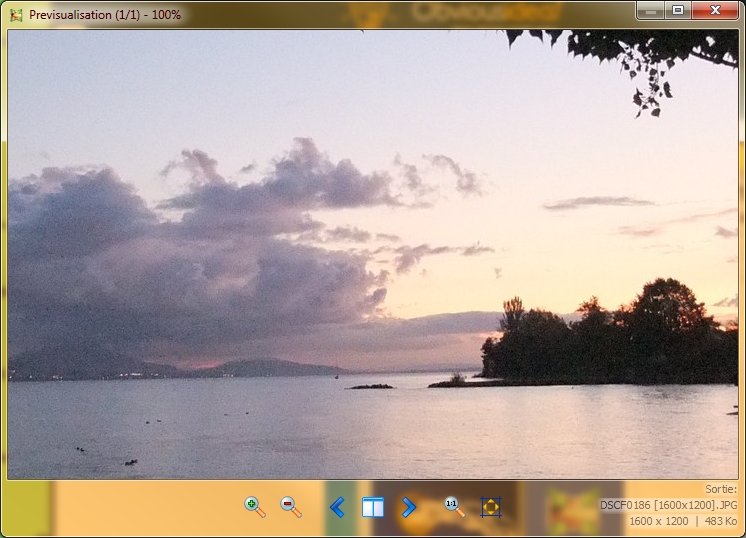Image resolution: width=746 pixels, height=538 pixels.
Task: Set zoom to 1:1 actual size
Action: (x=454, y=506)
